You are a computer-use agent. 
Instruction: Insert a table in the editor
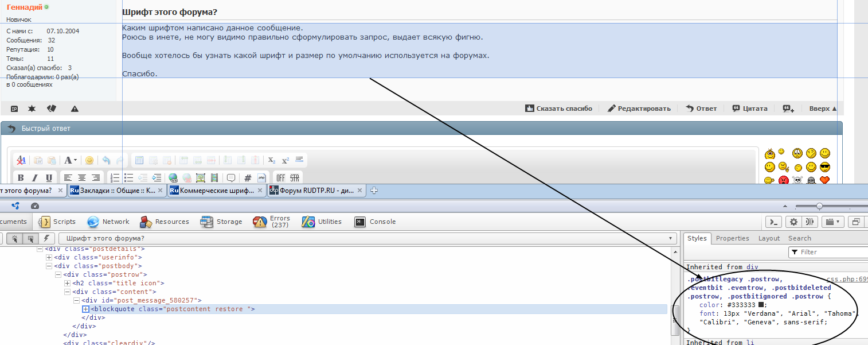click(x=139, y=160)
